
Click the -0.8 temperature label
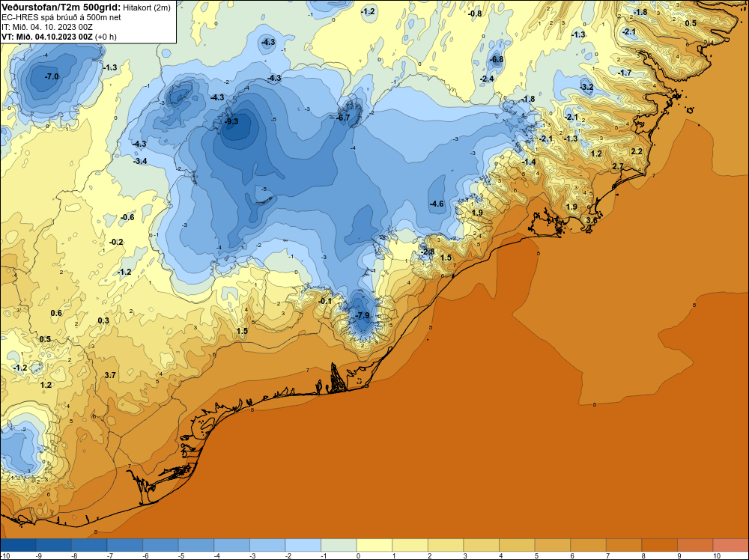[x=475, y=13]
